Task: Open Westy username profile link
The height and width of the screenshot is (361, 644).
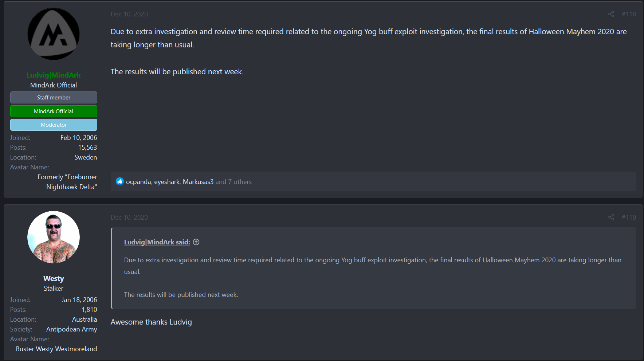Action: tap(54, 278)
